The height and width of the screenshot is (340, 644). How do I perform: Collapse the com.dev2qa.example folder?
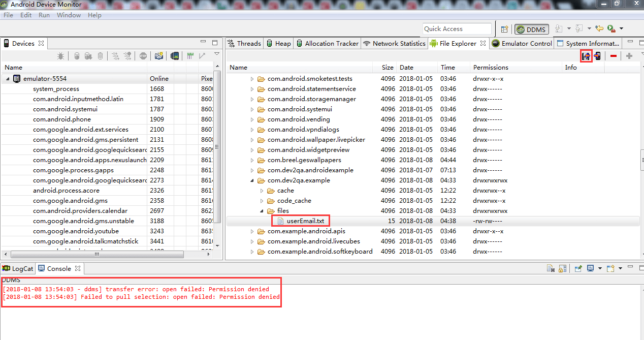[251, 180]
